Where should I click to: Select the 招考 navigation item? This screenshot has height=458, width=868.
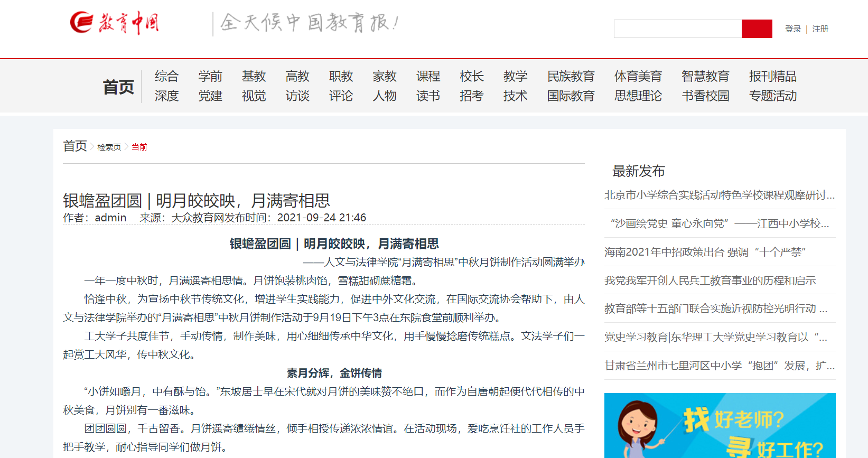(471, 96)
